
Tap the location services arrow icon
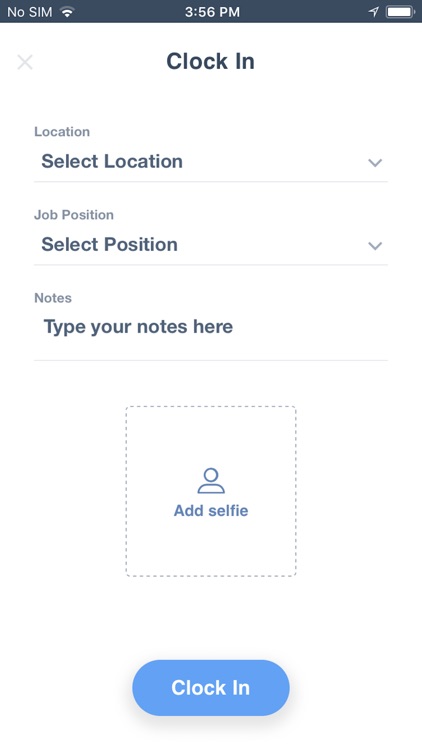click(374, 11)
